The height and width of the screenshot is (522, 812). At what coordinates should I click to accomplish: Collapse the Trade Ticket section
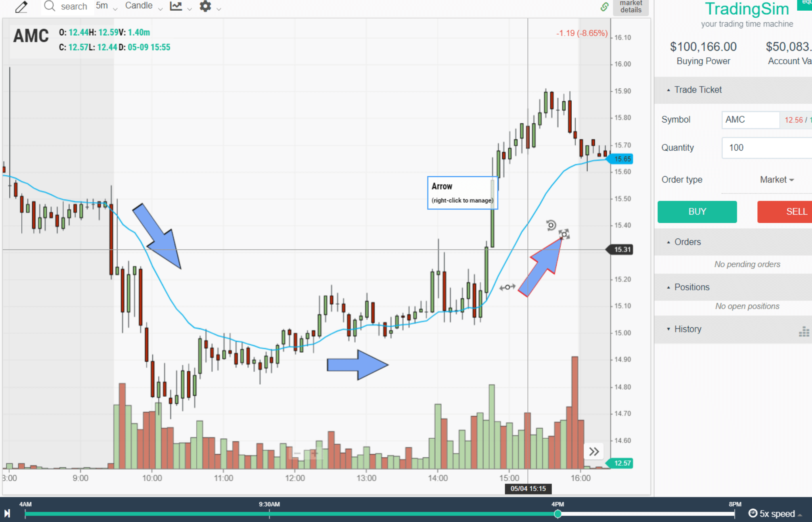(733, 90)
